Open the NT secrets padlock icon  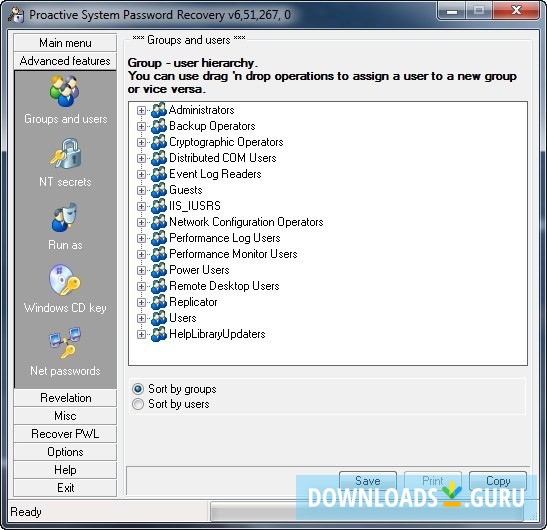[65, 154]
